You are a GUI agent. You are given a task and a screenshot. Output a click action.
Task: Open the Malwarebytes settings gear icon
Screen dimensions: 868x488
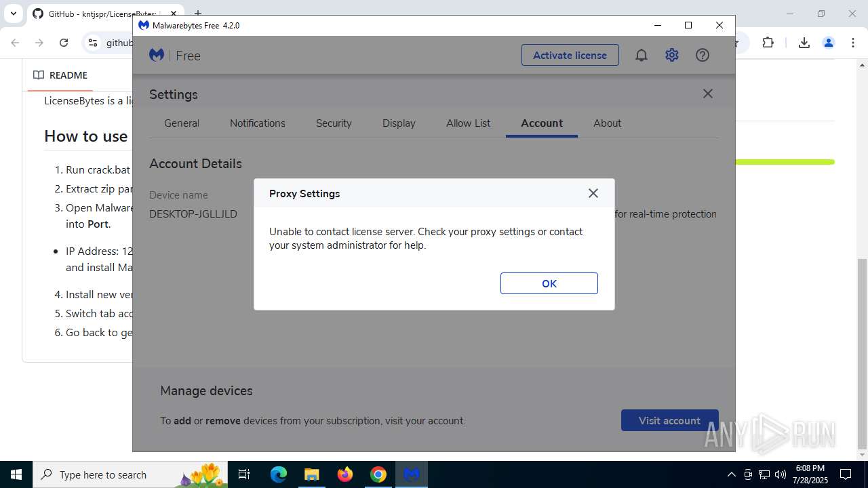[x=672, y=55]
